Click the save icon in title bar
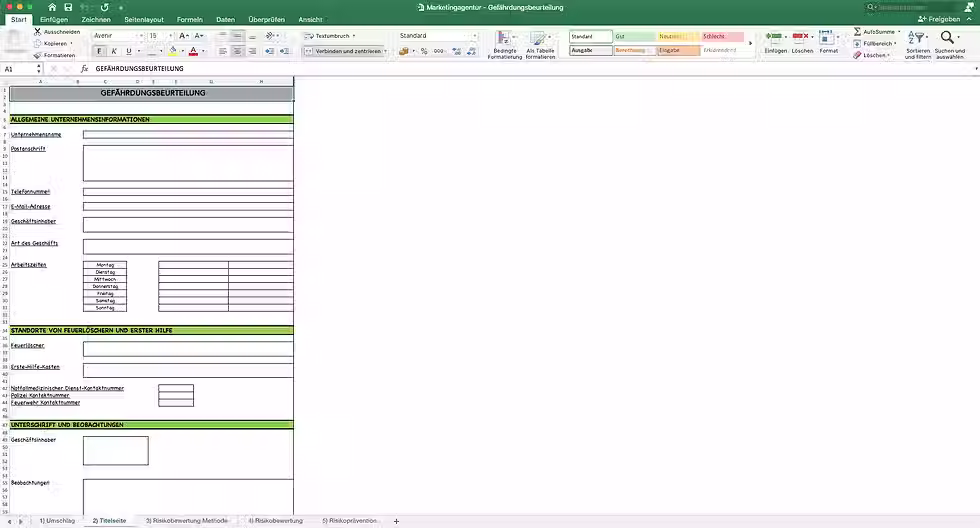980x528 pixels. [68, 7]
